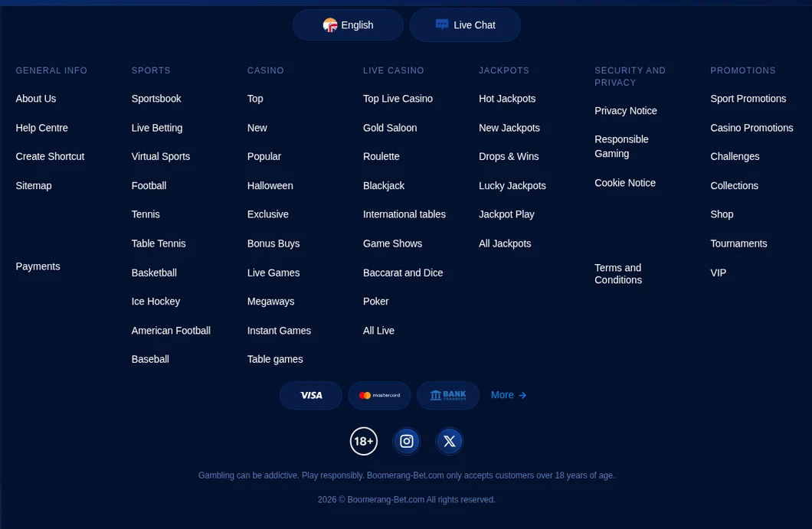This screenshot has width=812, height=529.
Task: Open Virtual Sports
Action: (161, 156)
